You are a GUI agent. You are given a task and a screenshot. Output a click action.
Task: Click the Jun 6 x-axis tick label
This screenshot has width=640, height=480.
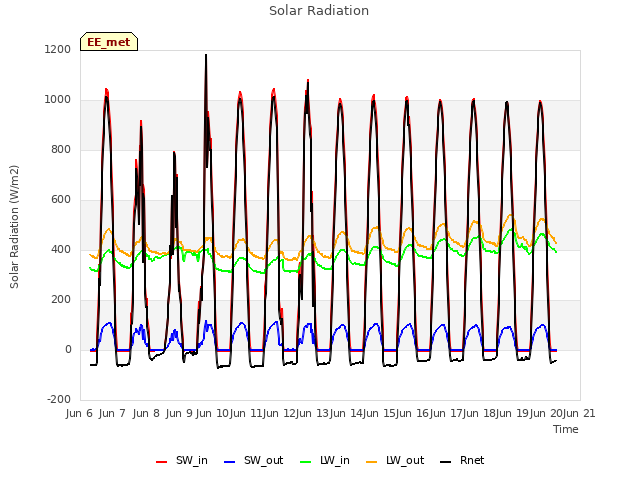click(x=79, y=413)
